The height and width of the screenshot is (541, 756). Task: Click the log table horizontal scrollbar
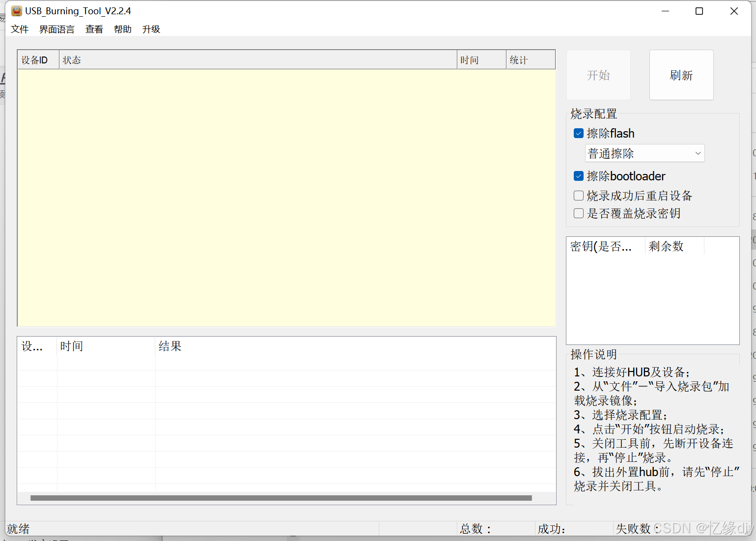(281, 498)
